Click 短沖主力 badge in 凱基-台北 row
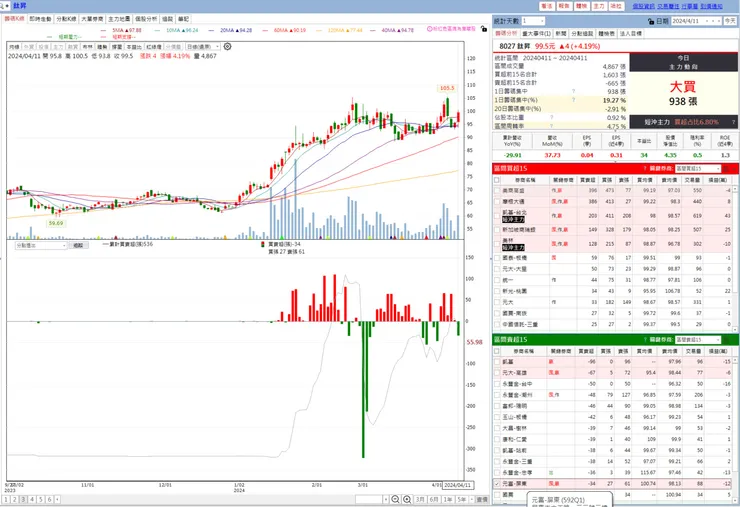The height and width of the screenshot is (507, 740). tap(513, 220)
